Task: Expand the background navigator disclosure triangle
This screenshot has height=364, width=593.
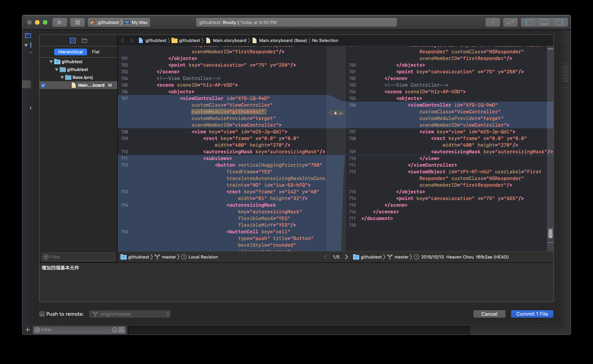Action: pyautogui.click(x=26, y=45)
